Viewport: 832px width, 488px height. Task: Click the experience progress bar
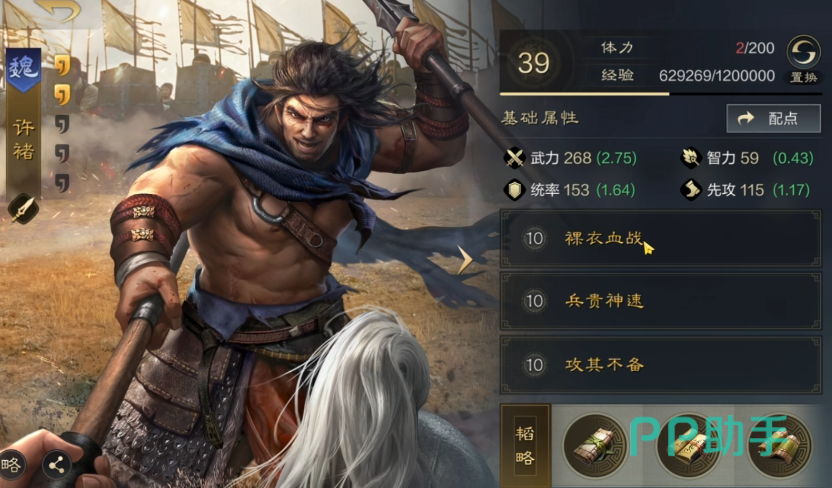pyautogui.click(x=660, y=94)
